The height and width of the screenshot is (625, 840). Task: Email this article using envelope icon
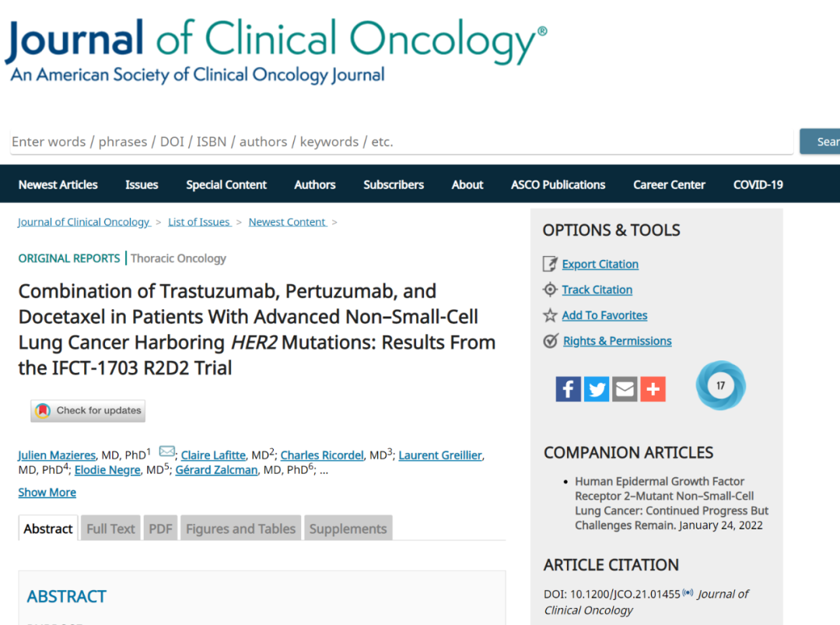point(625,388)
